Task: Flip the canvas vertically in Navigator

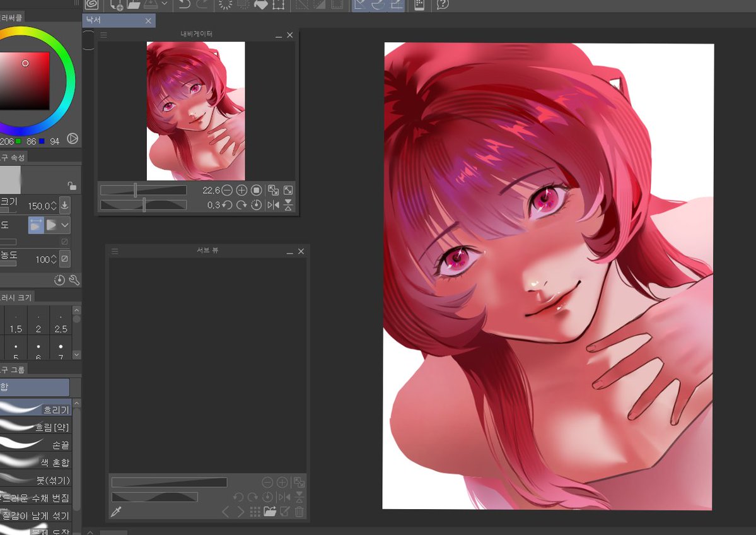Action: [x=288, y=205]
